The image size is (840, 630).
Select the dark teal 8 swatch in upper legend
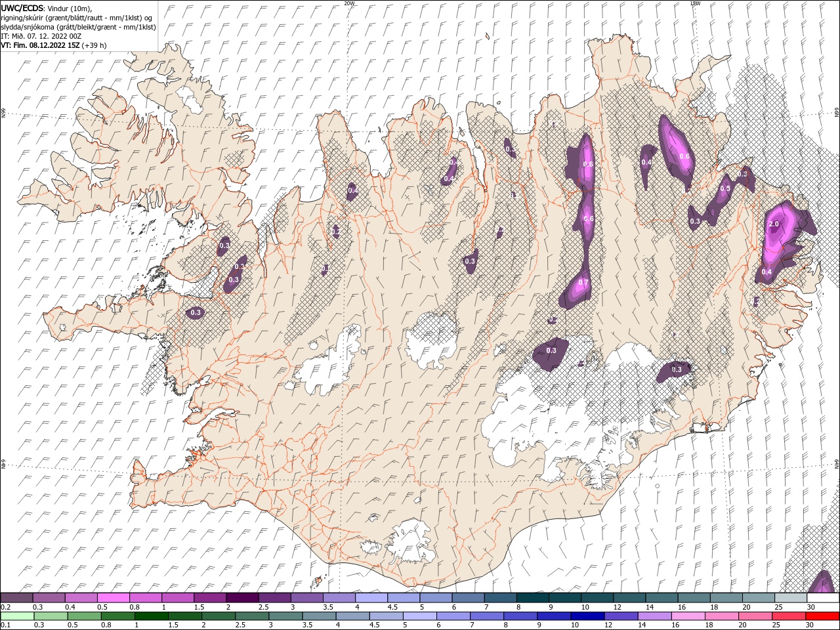coord(532,598)
